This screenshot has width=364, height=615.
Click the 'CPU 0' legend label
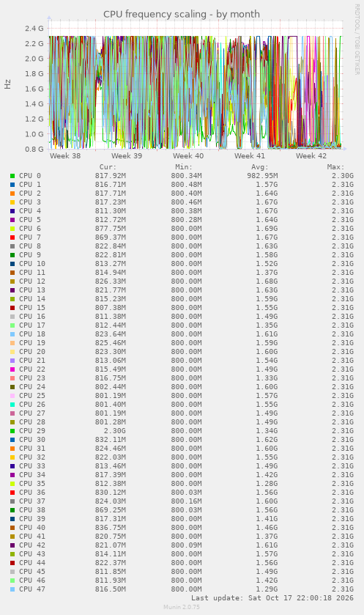[30, 176]
